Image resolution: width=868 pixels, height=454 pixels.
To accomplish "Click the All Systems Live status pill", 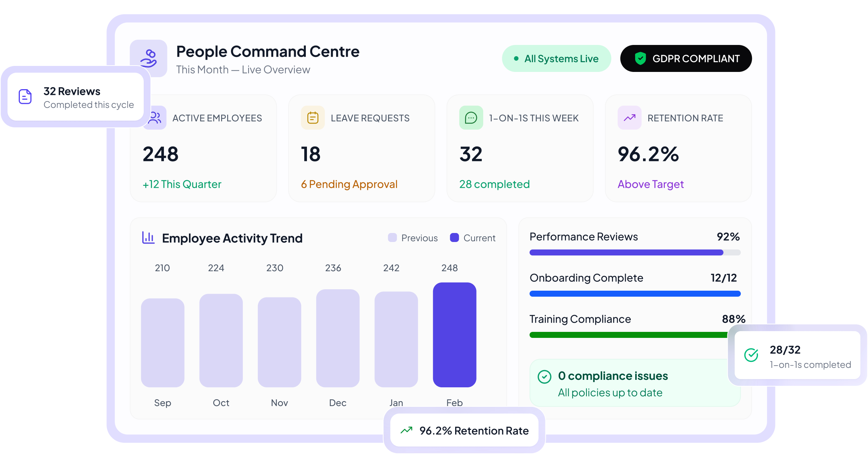I will [557, 58].
